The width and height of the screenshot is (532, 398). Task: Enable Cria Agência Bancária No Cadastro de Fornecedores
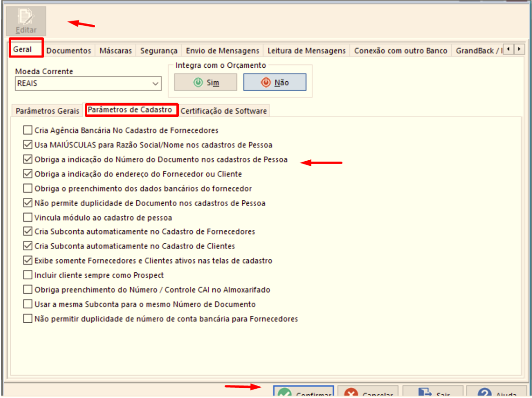click(28, 130)
